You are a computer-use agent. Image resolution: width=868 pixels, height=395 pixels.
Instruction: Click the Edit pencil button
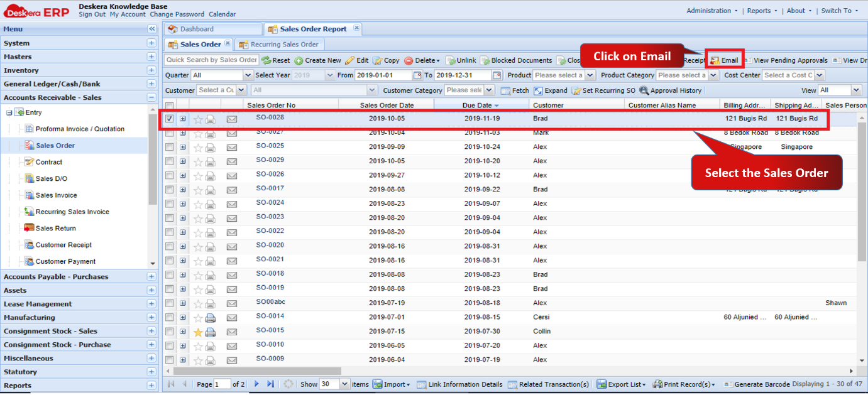click(x=357, y=60)
